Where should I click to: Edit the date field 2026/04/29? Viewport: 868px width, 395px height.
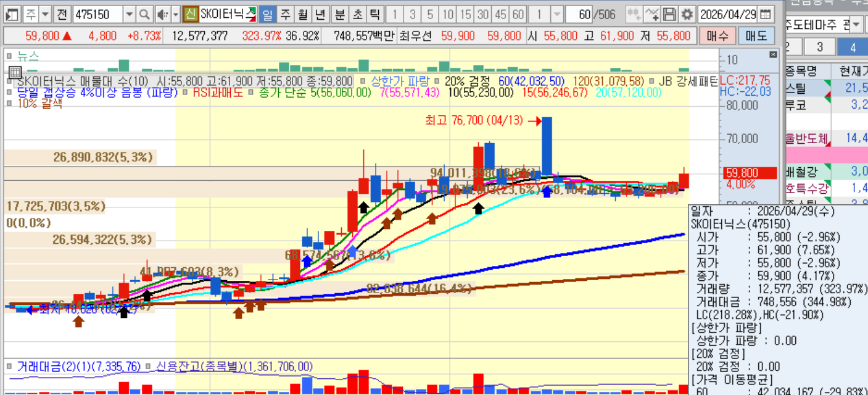(728, 14)
